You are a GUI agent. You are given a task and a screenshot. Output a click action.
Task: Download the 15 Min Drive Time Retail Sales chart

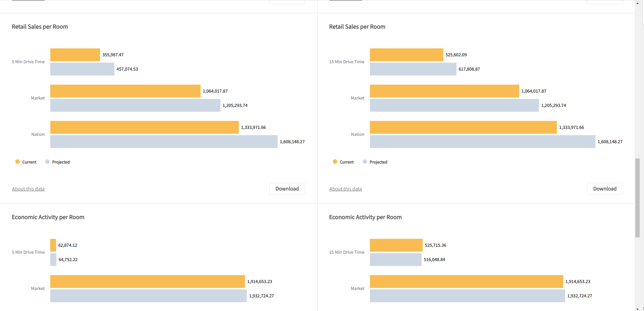click(x=604, y=189)
